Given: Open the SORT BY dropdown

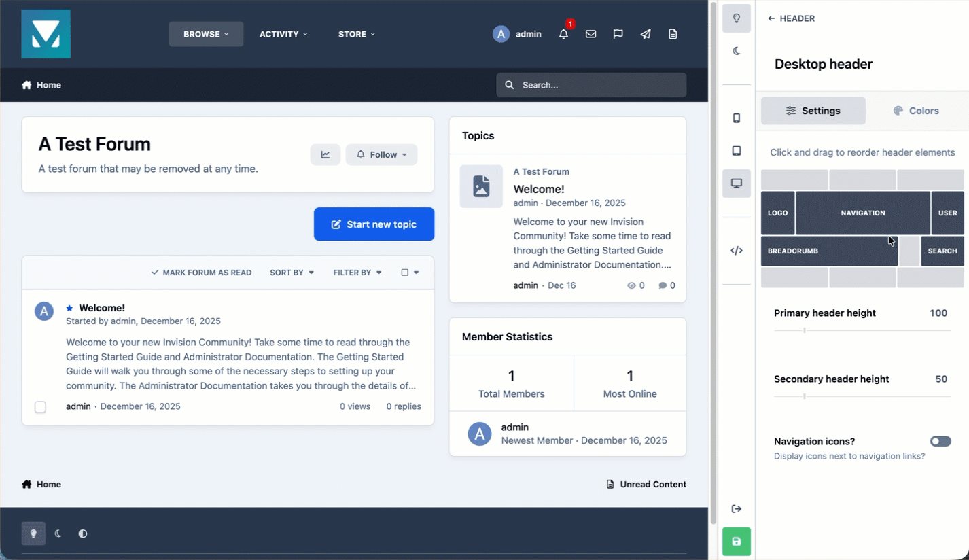Looking at the screenshot, I should tap(292, 273).
